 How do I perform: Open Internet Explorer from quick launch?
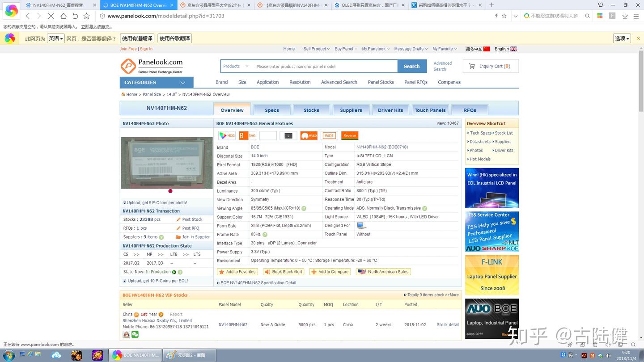tap(30, 354)
